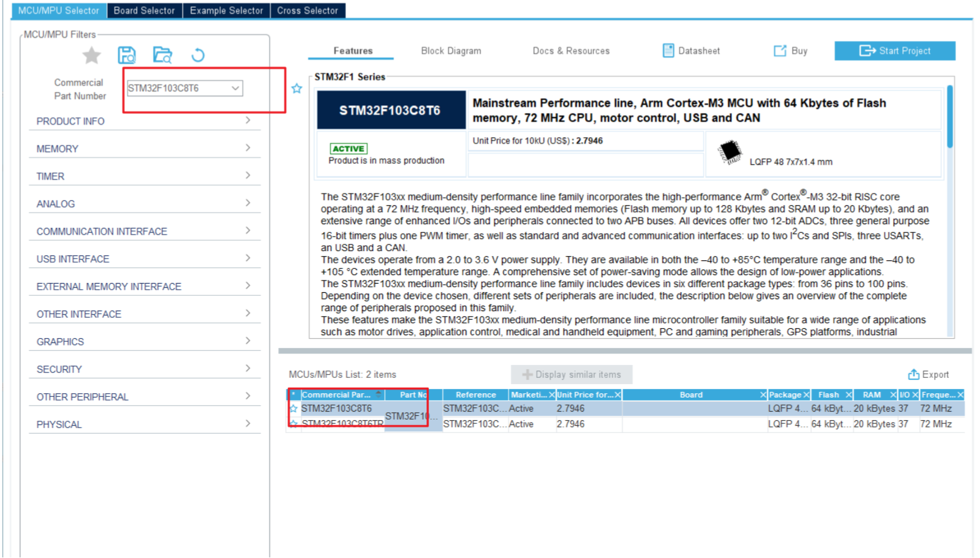The width and height of the screenshot is (980, 558).
Task: Expand the MEMORY filter section
Action: [145, 148]
